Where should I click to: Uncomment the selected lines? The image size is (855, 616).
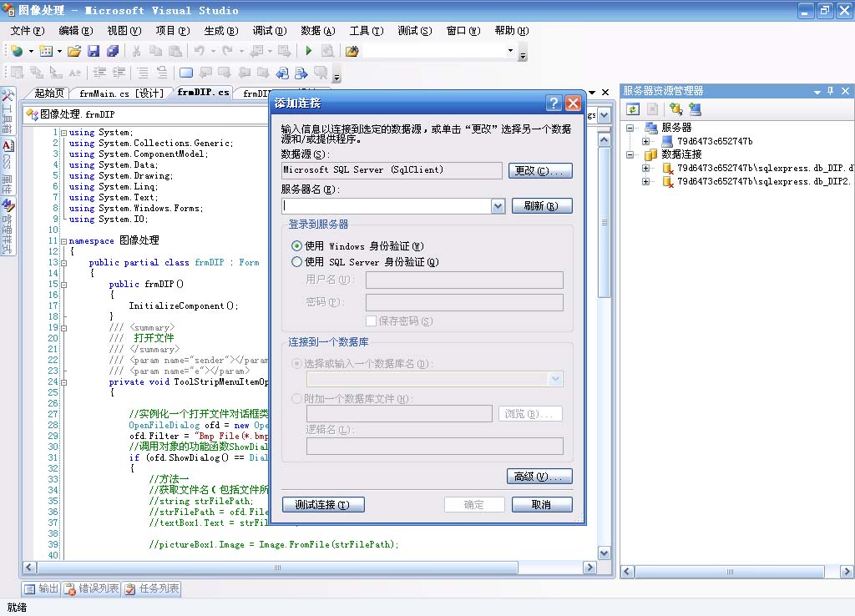(x=162, y=73)
